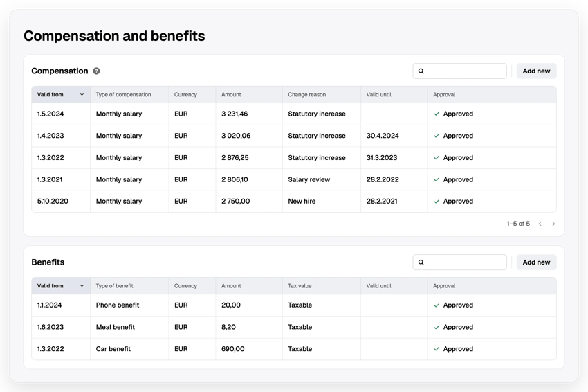Select the amount 2 806,10
Image resolution: width=588 pixels, height=392 pixels.
235,179
